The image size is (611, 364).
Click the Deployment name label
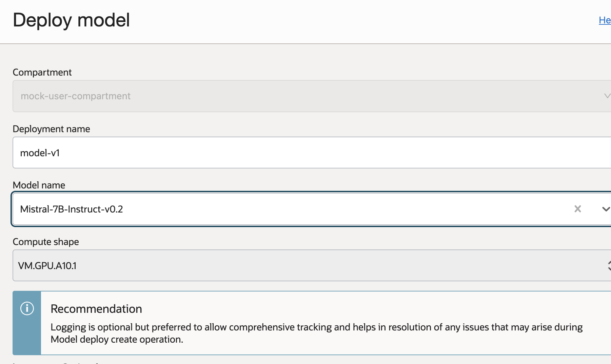pyautogui.click(x=51, y=129)
